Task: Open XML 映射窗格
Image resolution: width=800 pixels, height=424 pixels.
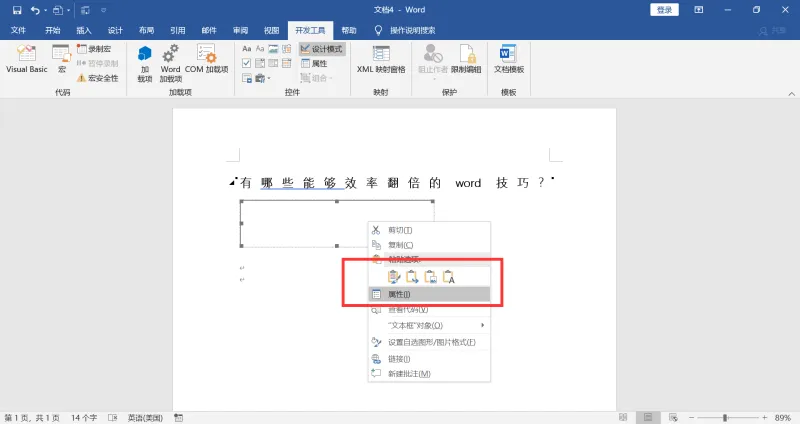Action: 381,59
